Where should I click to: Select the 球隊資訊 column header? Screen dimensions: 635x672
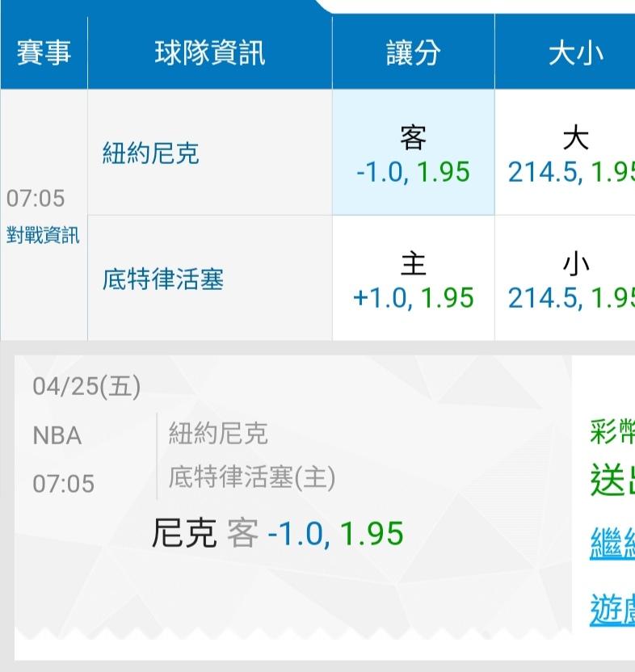[209, 53]
